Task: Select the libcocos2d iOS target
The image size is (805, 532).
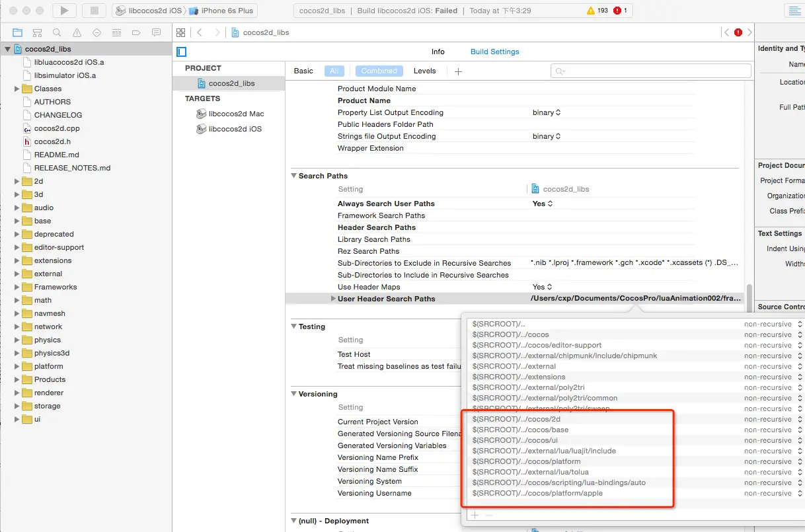Action: pyautogui.click(x=229, y=129)
